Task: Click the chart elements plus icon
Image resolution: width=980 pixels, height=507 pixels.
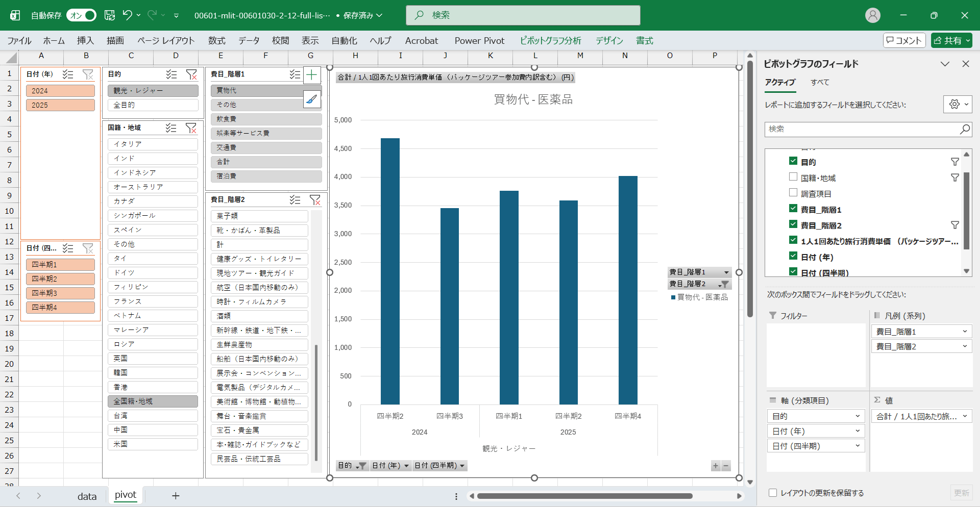Action: 311,75
